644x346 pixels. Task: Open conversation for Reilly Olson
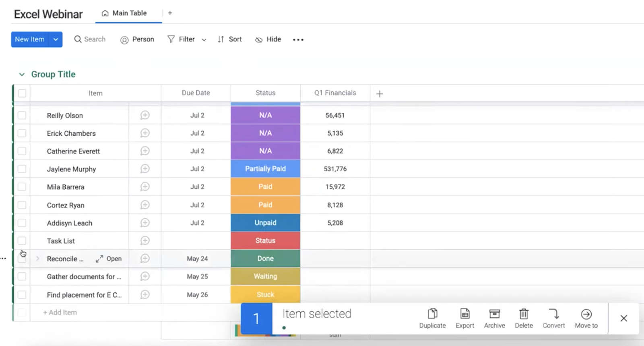[x=145, y=115]
